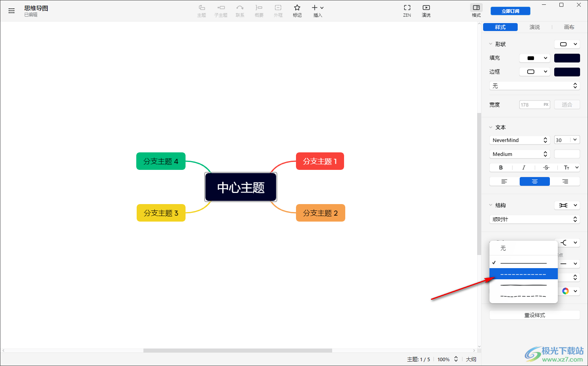Image resolution: width=588 pixels, height=366 pixels.
Task: Open the Clockwise (顺时针) direction selector
Action: [x=535, y=219]
